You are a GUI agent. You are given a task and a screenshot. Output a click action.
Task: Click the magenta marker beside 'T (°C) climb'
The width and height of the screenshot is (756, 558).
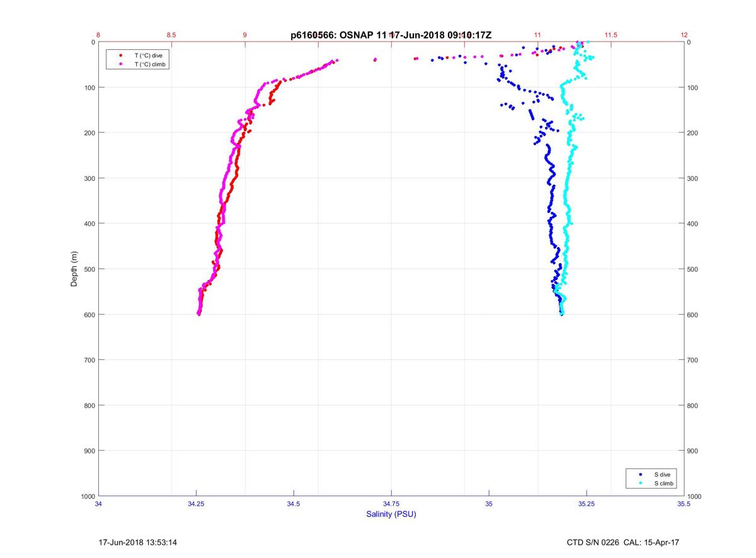(x=120, y=64)
